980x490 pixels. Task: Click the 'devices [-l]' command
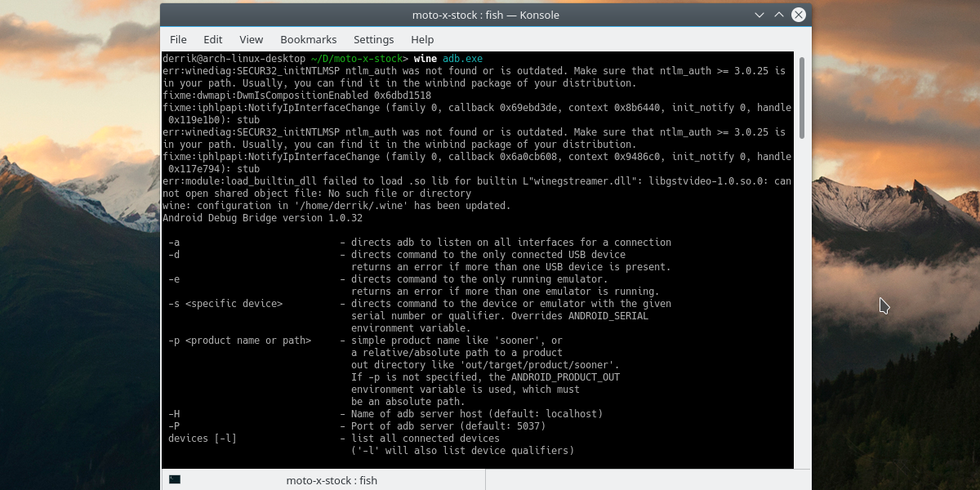coord(203,439)
